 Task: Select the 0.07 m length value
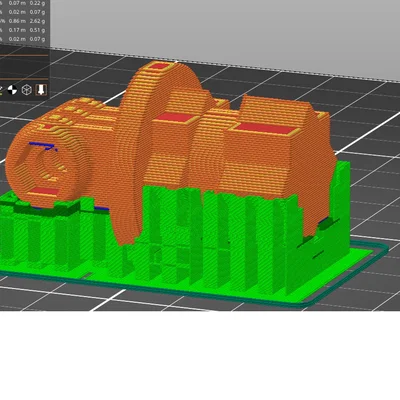tap(17, 3)
